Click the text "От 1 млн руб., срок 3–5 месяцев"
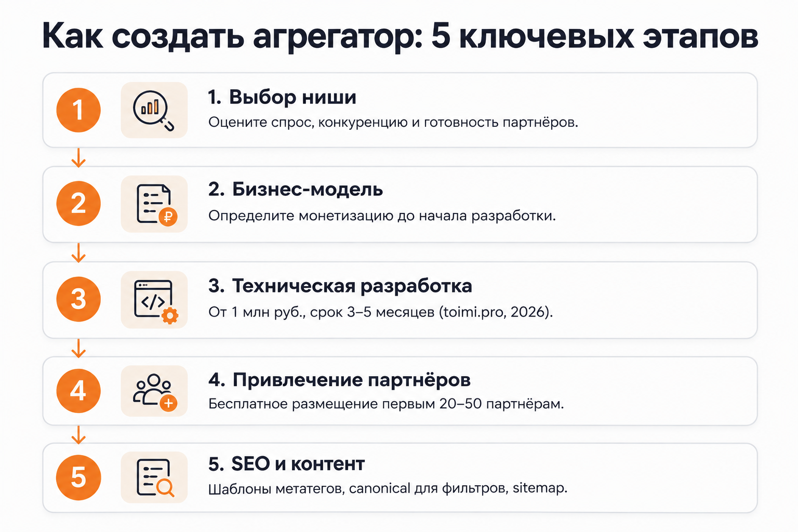Viewport: 798px width, 532px height. 322,312
